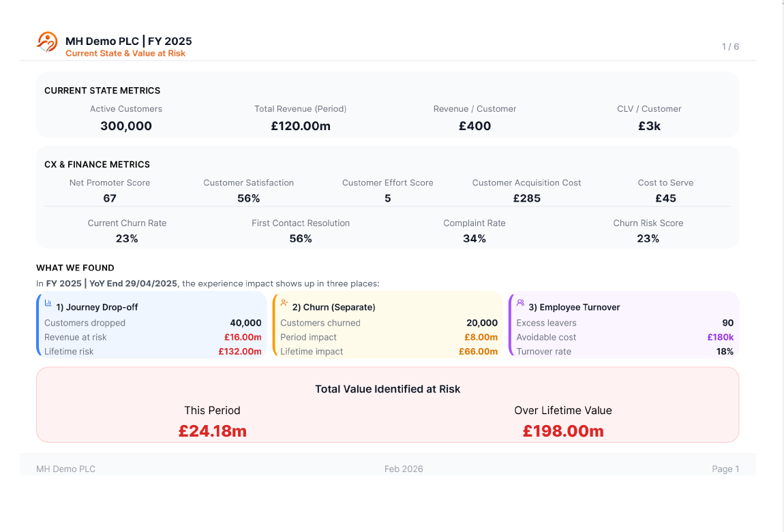Click the Current State & Value at Risk subtitle
Screen dimensions: 784x532
[x=125, y=53]
